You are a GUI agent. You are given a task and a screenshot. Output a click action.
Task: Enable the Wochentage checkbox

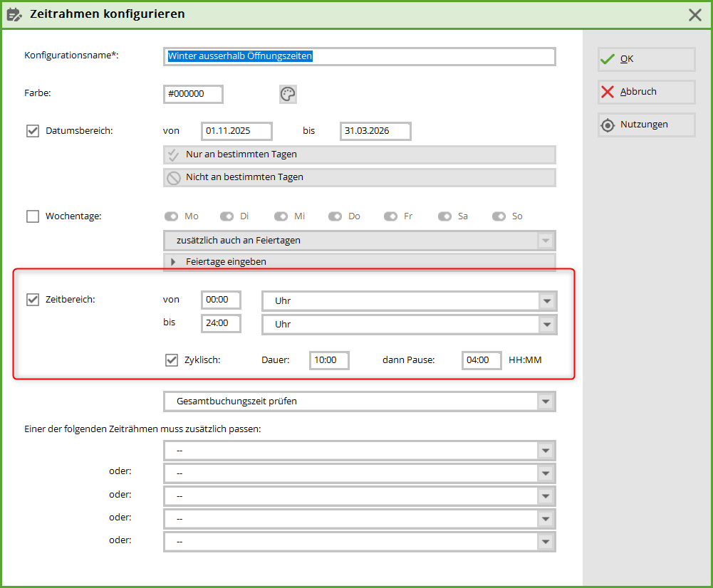pyautogui.click(x=33, y=216)
